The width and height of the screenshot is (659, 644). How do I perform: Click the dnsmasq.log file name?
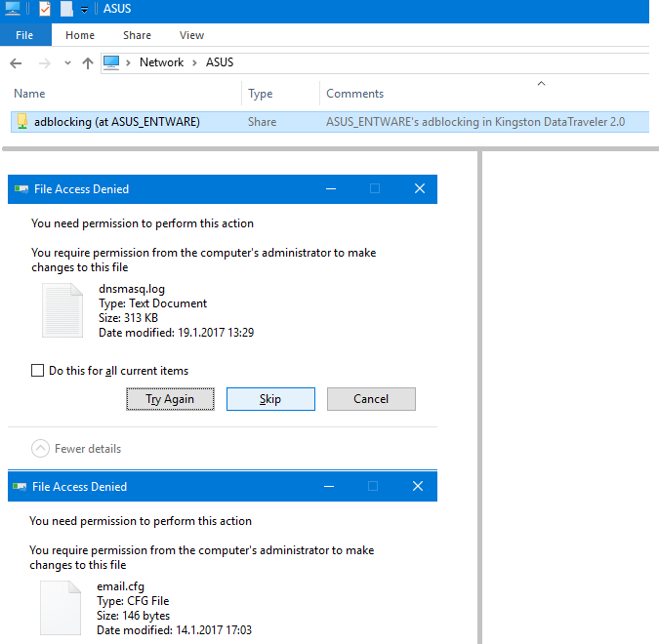pyautogui.click(x=132, y=289)
